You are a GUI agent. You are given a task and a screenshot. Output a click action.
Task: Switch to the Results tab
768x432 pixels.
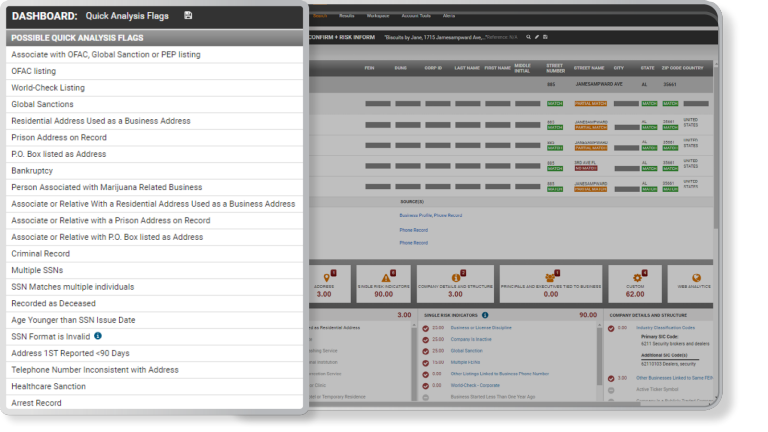348,16
